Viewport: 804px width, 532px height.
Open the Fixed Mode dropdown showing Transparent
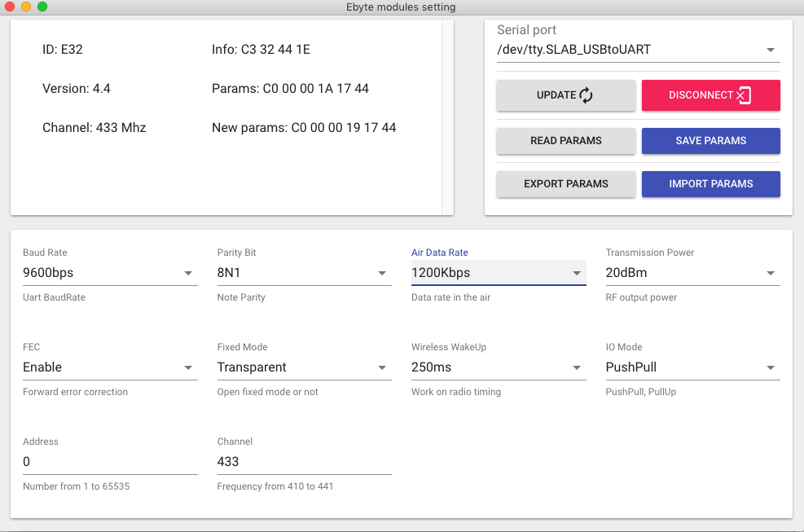[x=304, y=367]
